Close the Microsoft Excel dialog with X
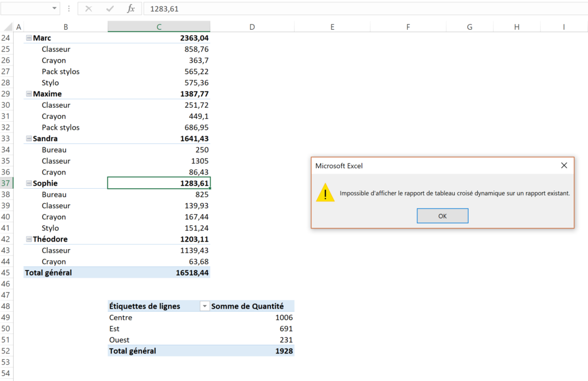Screen dimensions: 588x381 (x=564, y=165)
